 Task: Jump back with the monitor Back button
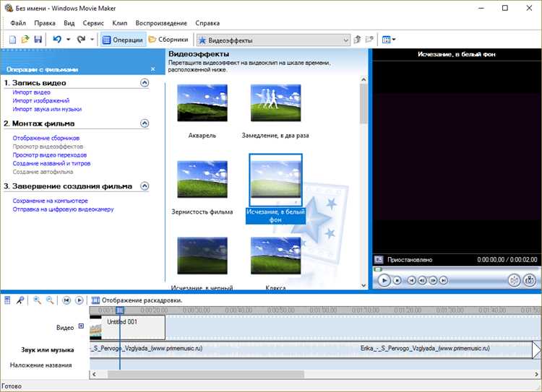pyautogui.click(x=411, y=280)
